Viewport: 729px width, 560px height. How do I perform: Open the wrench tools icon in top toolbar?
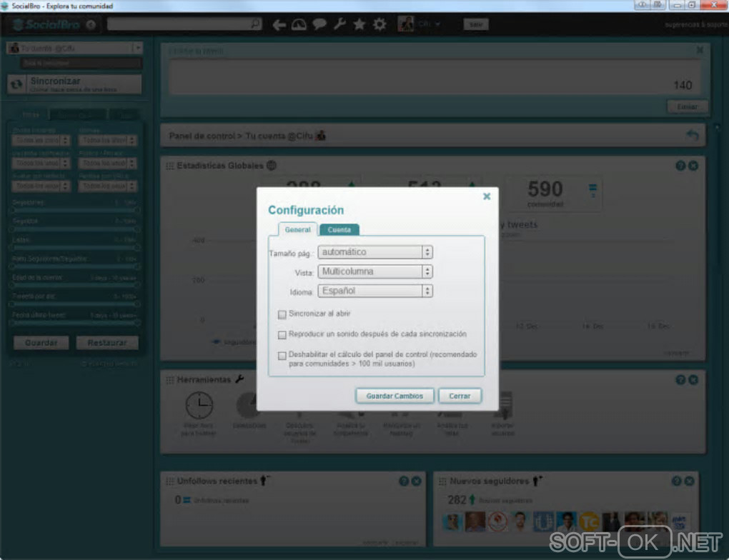point(339,24)
